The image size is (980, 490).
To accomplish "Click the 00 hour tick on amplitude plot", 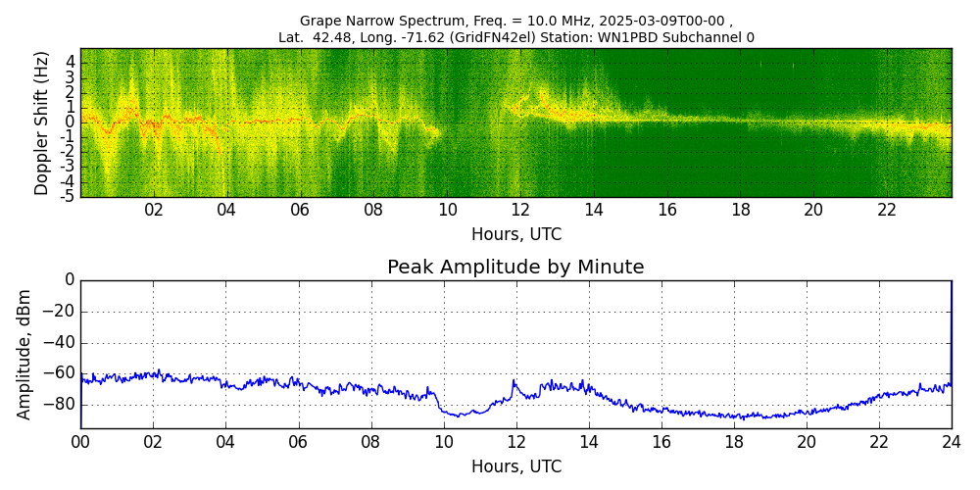I will pos(80,442).
